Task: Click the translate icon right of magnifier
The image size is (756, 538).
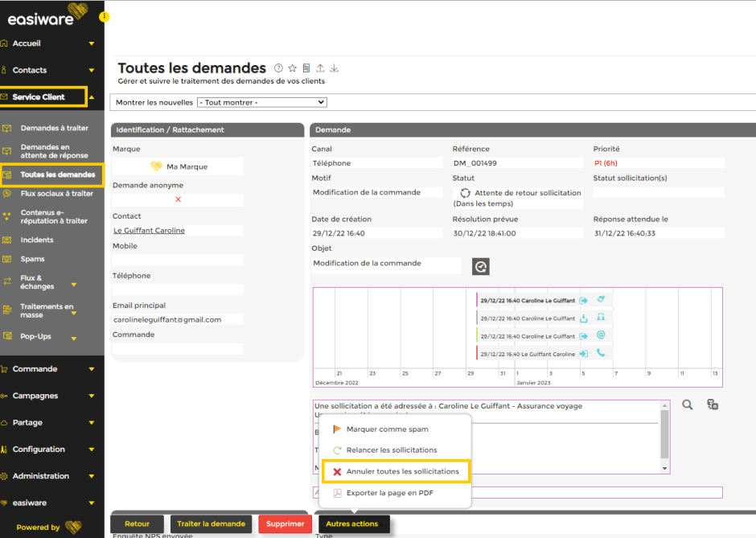Action: tap(713, 405)
